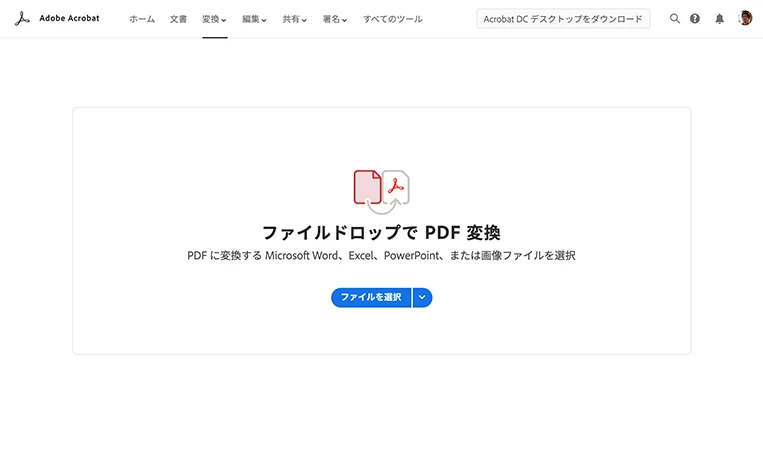This screenshot has width=763, height=463.
Task: Click the Adobe Acrobat logo icon
Action: click(22, 19)
